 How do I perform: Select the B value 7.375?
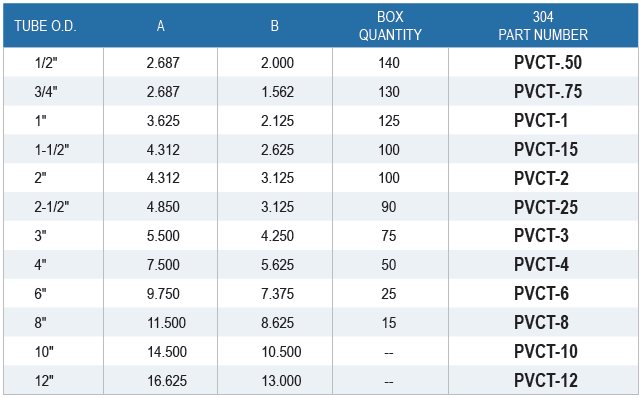pyautogui.click(x=278, y=294)
